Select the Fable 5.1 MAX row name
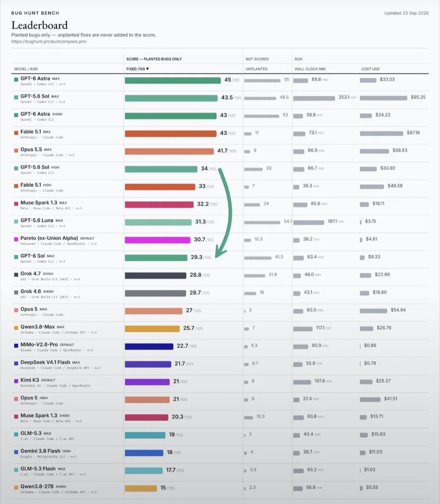Screen dimensions: 440x504 click(x=36, y=132)
